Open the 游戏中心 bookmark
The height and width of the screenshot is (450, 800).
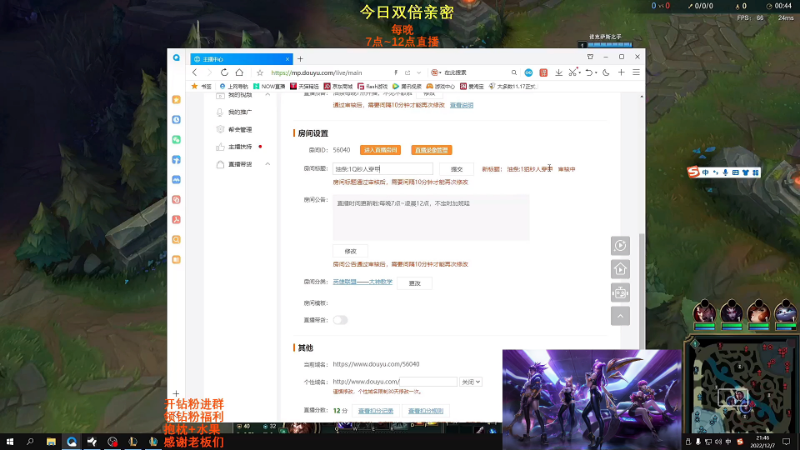(440, 86)
